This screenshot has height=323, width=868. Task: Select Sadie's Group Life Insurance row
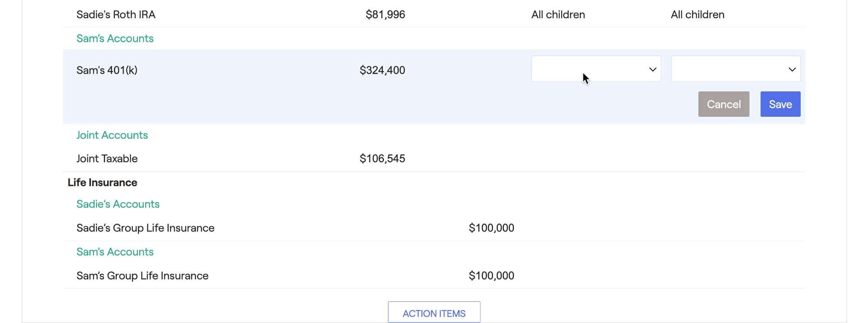tap(145, 228)
